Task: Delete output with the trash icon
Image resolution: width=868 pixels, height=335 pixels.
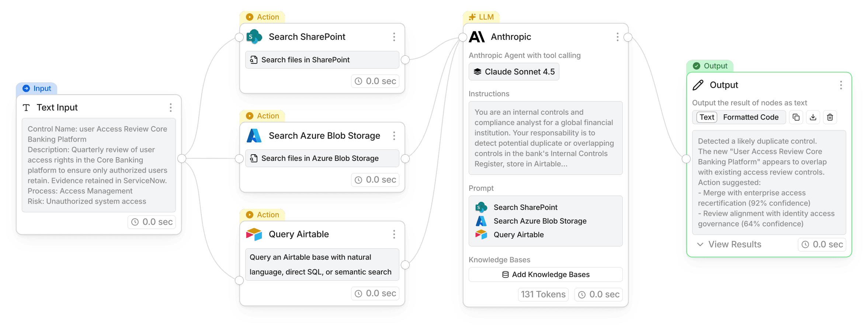Action: click(x=830, y=117)
